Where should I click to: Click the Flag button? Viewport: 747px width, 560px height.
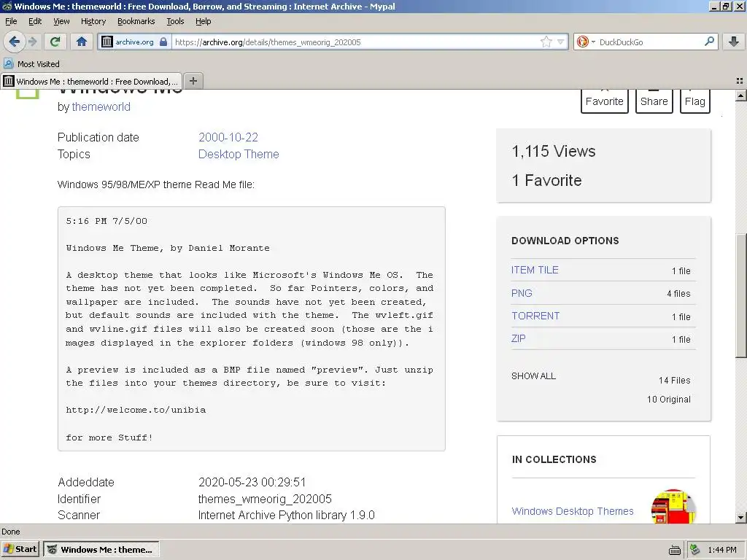(695, 101)
